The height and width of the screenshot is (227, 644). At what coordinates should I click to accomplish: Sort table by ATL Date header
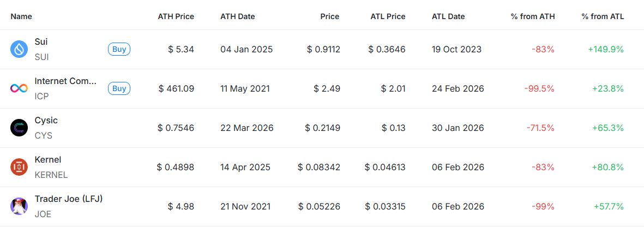point(448,16)
